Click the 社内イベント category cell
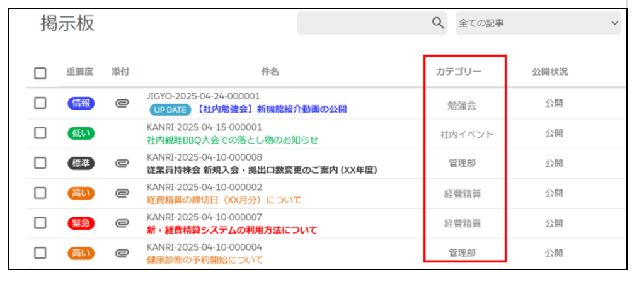This screenshot has width=644, height=282. [x=466, y=134]
